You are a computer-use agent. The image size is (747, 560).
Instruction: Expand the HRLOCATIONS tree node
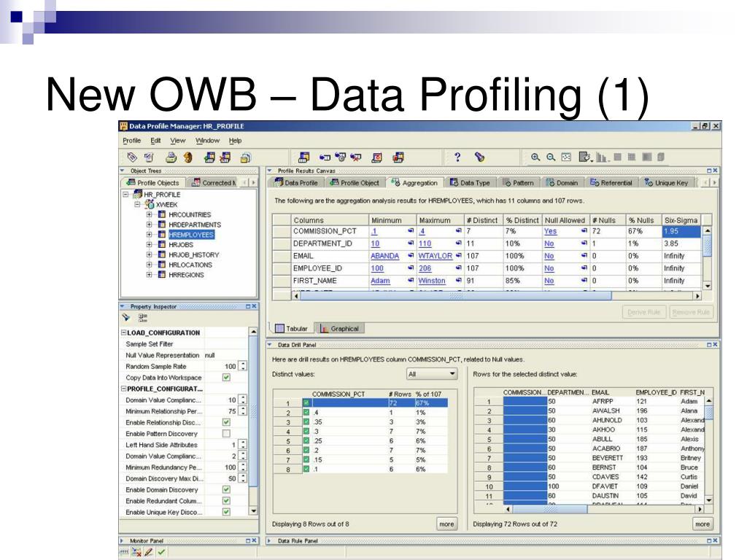(149, 265)
